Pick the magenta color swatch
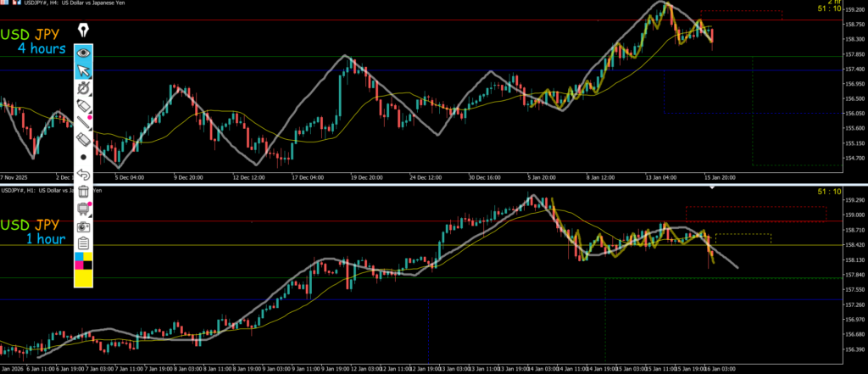The image size is (868, 374). coord(79,265)
